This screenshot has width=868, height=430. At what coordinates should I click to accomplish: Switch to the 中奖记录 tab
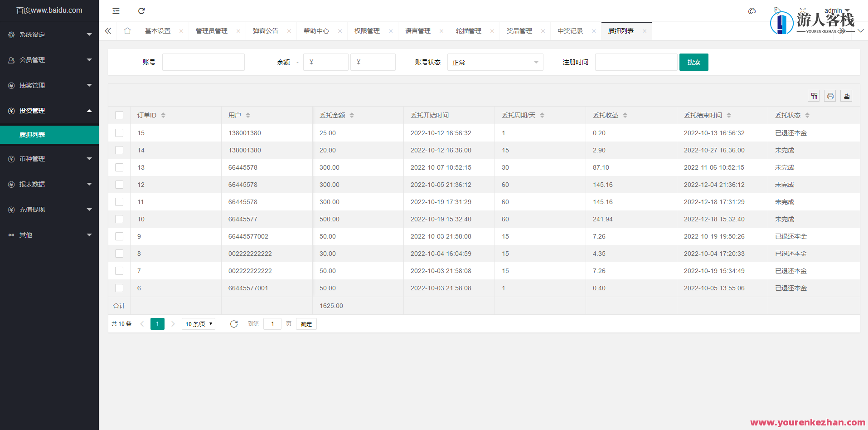(x=570, y=31)
